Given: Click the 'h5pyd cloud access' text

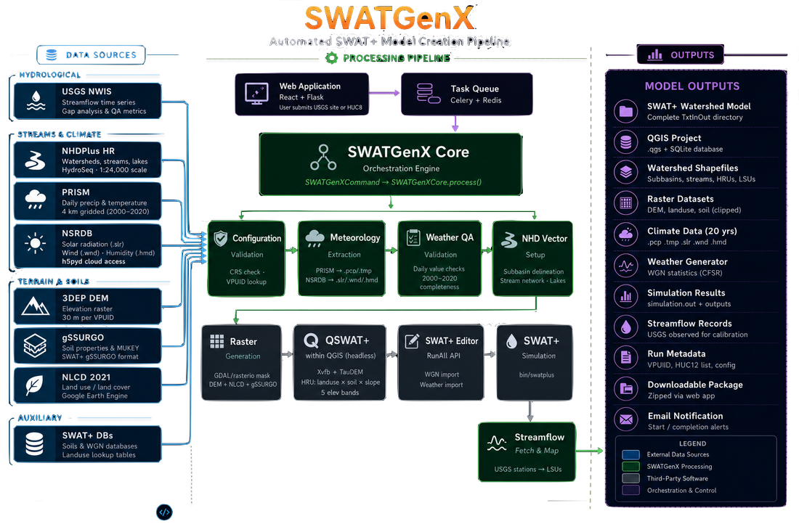Looking at the screenshot, I should [x=93, y=261].
